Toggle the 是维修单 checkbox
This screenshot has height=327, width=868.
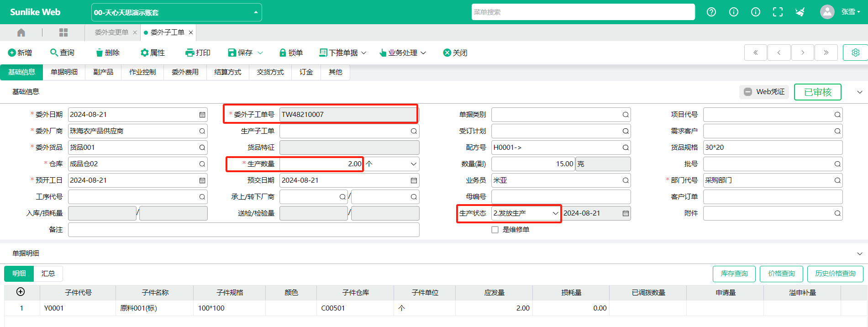pyautogui.click(x=495, y=230)
